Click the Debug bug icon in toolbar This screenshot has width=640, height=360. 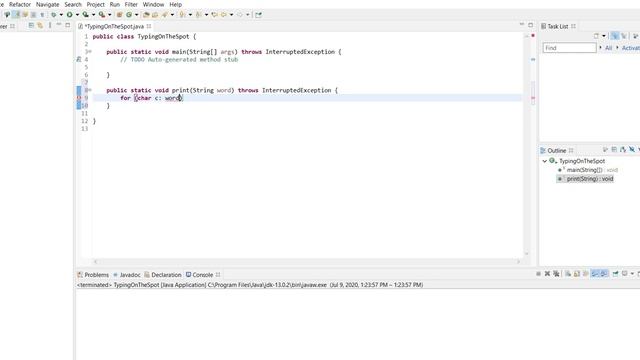click(53, 15)
